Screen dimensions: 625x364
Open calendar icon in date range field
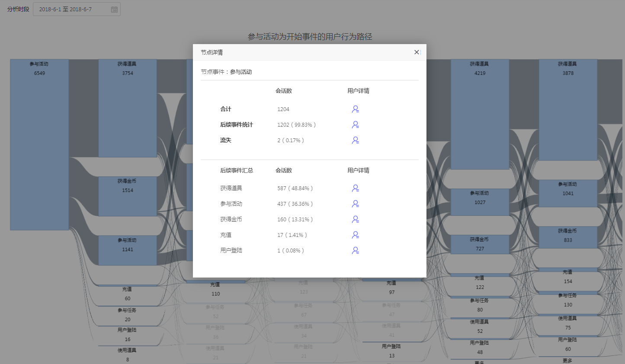(114, 10)
